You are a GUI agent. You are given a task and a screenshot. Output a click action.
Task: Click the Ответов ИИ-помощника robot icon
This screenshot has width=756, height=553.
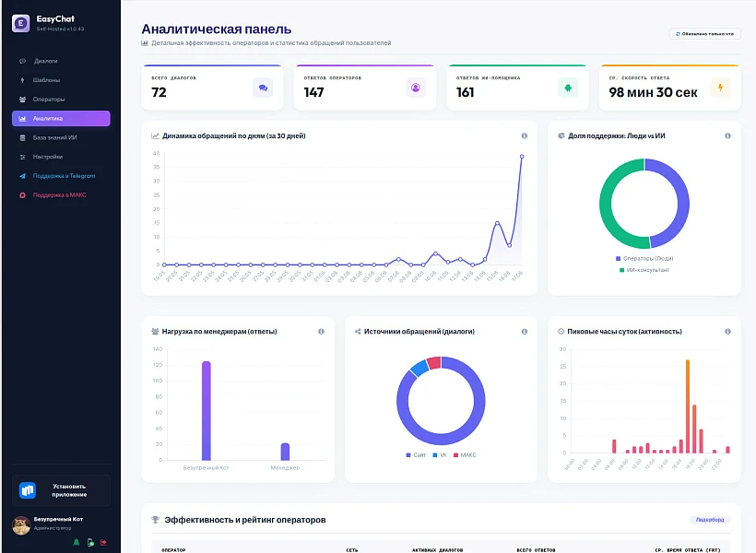click(x=568, y=88)
